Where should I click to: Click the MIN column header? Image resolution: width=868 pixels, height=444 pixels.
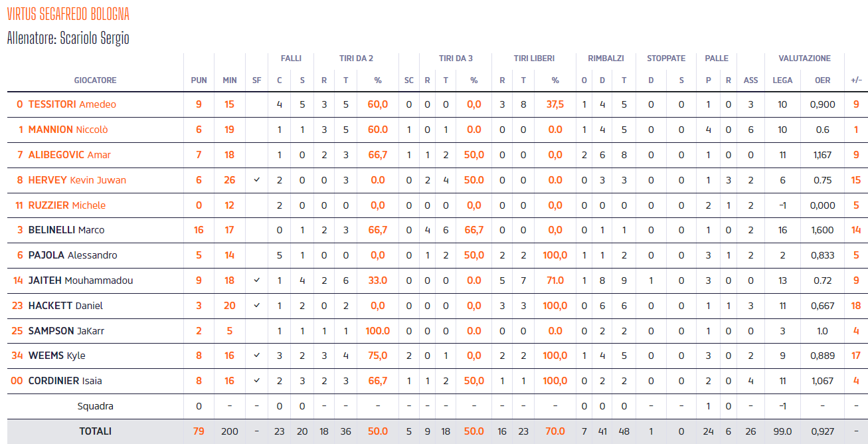coord(230,80)
